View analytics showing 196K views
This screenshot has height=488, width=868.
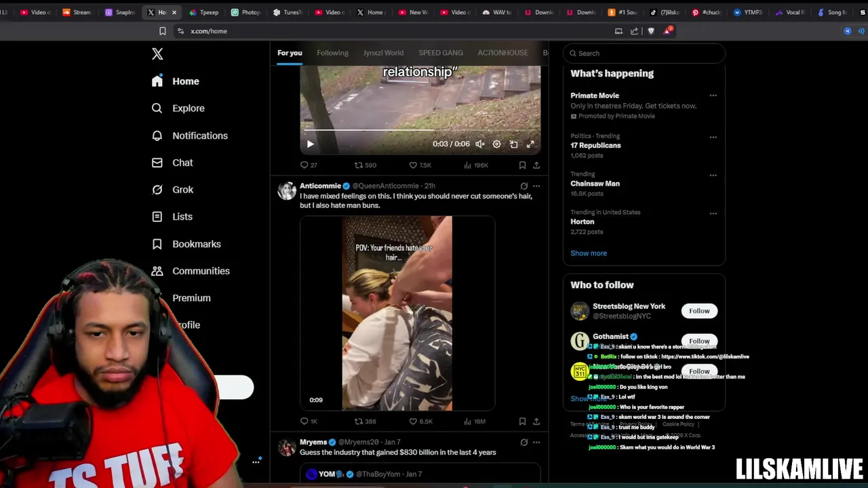475,165
